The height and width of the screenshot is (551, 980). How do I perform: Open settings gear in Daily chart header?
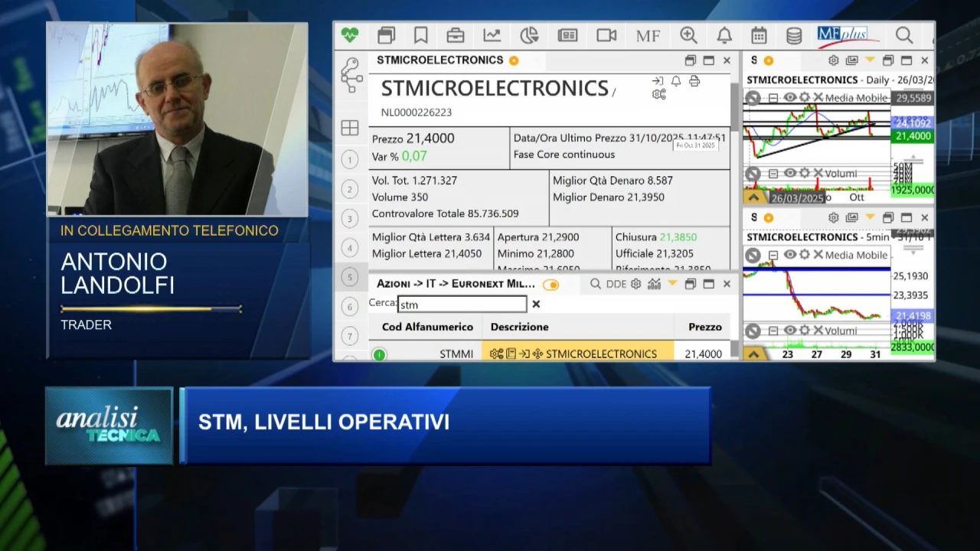pos(833,60)
